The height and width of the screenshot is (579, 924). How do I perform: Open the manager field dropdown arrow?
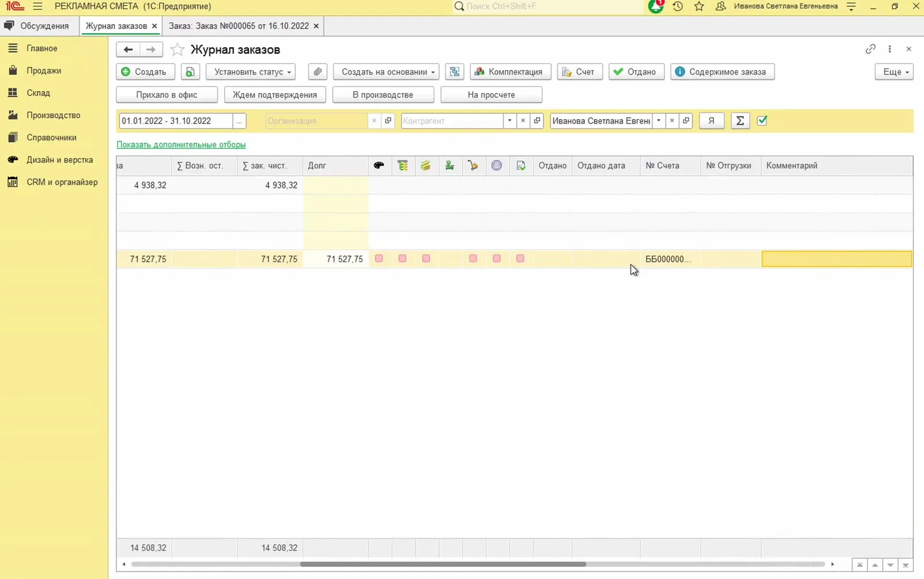658,121
